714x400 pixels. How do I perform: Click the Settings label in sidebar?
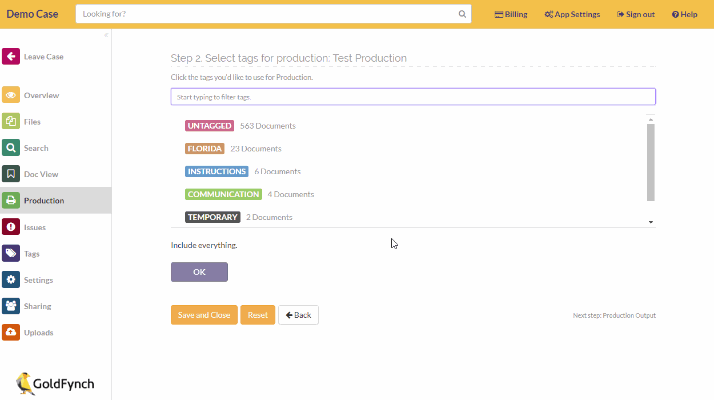39,280
